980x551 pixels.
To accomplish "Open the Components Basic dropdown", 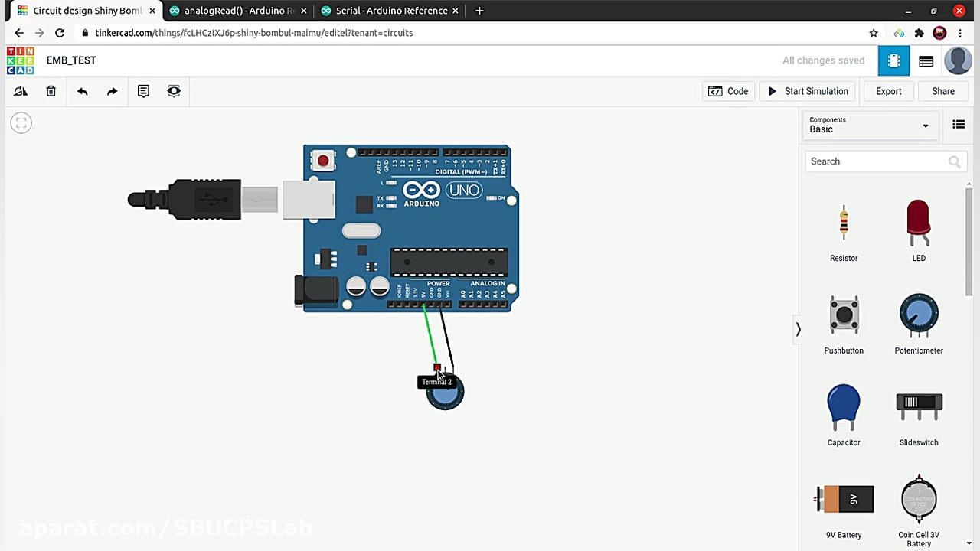I will pyautogui.click(x=869, y=125).
